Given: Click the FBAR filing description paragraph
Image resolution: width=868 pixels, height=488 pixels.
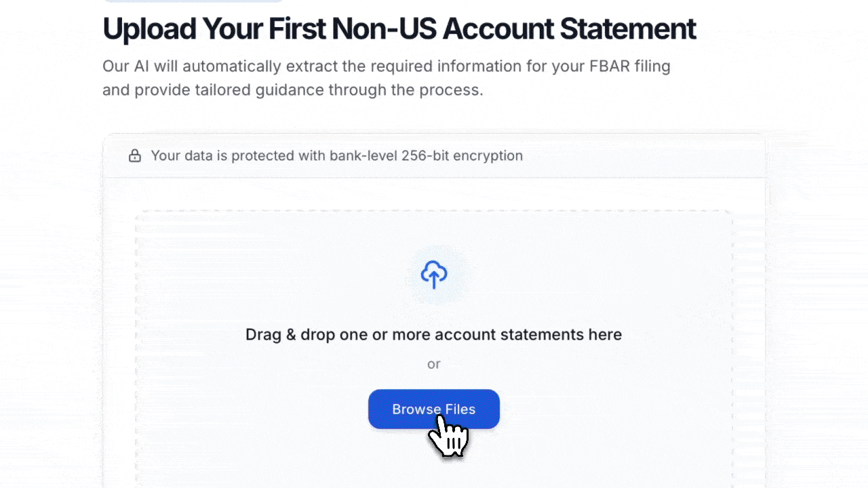Looking at the screenshot, I should (x=386, y=77).
